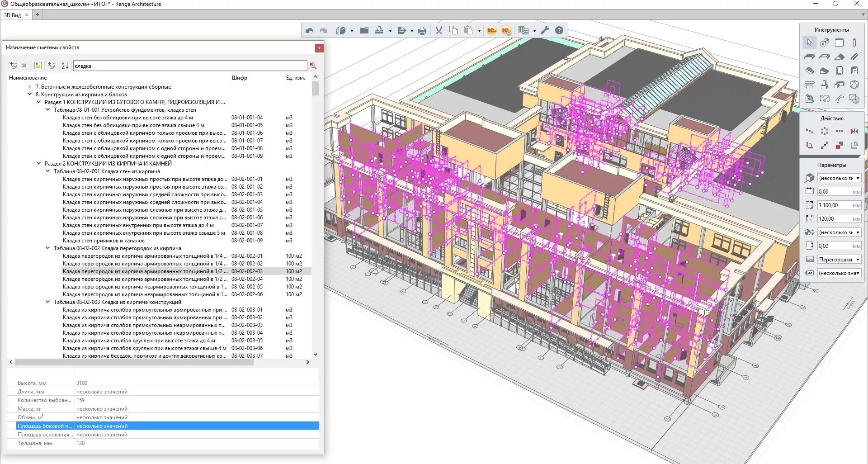Open project folder icon in toolbar
This screenshot has height=464, width=868.
[x=364, y=30]
